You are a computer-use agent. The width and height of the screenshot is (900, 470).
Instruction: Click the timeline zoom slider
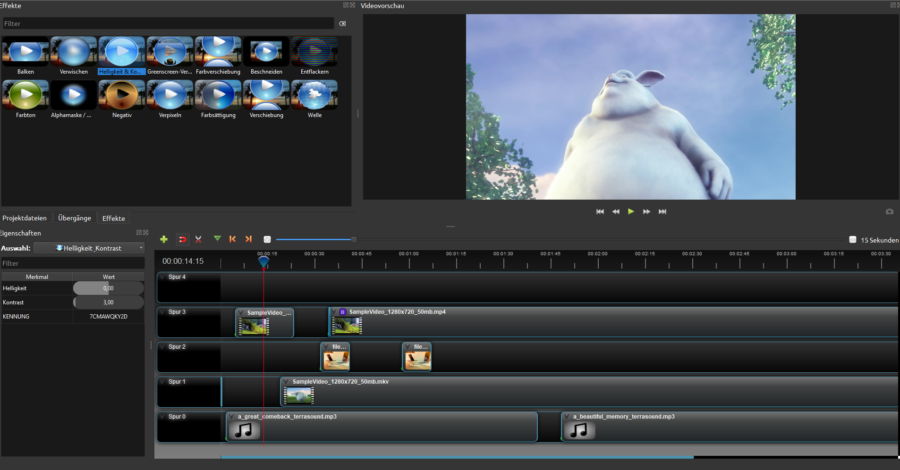point(315,239)
